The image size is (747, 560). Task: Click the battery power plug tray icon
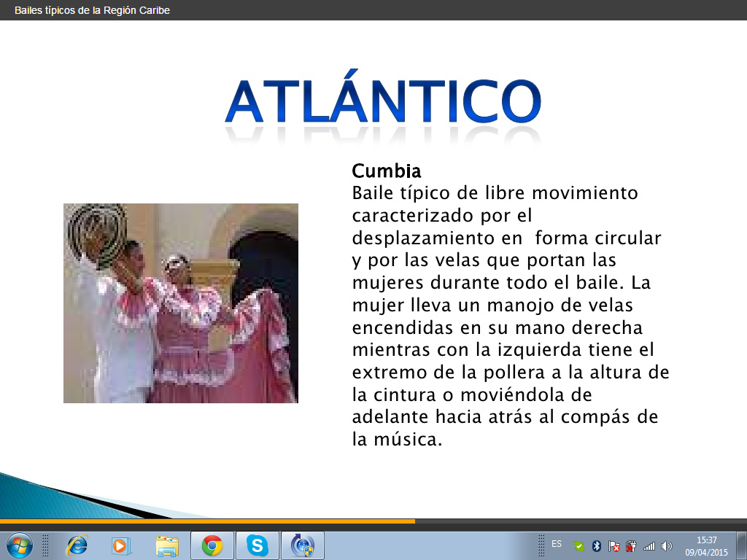(x=631, y=546)
